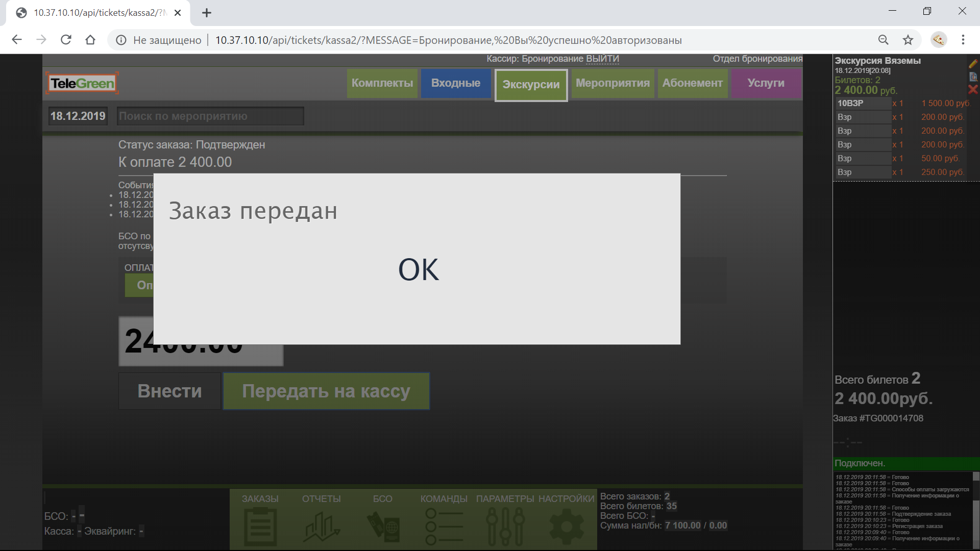The width and height of the screenshot is (980, 551).
Task: Open ПАРАМЕТРЫ sliders icon
Action: 505,525
